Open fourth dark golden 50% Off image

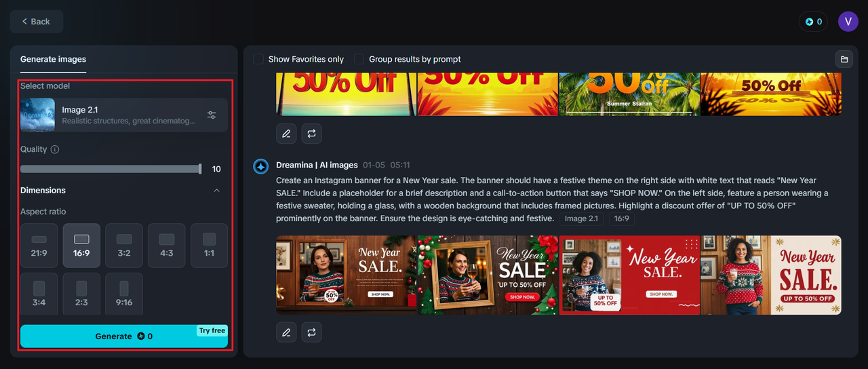tap(771, 94)
